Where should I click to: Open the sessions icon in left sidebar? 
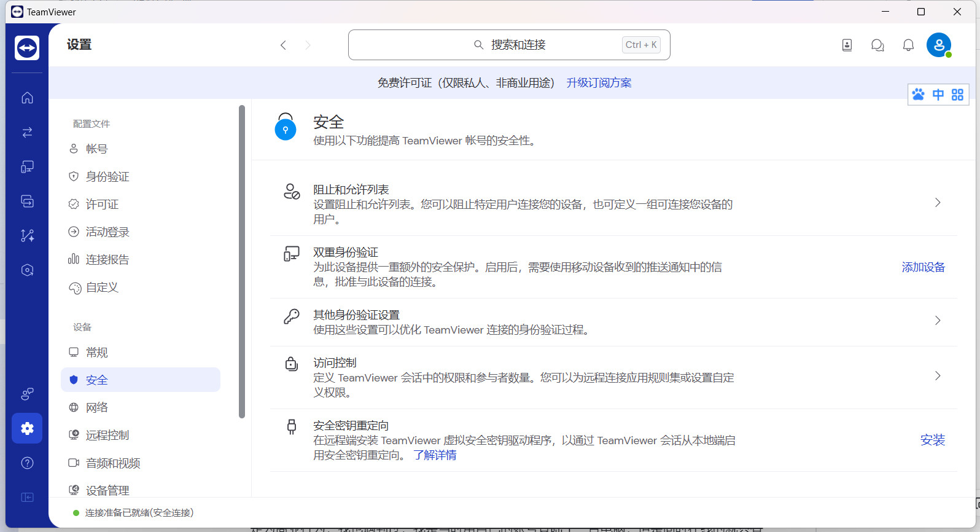pyautogui.click(x=27, y=201)
